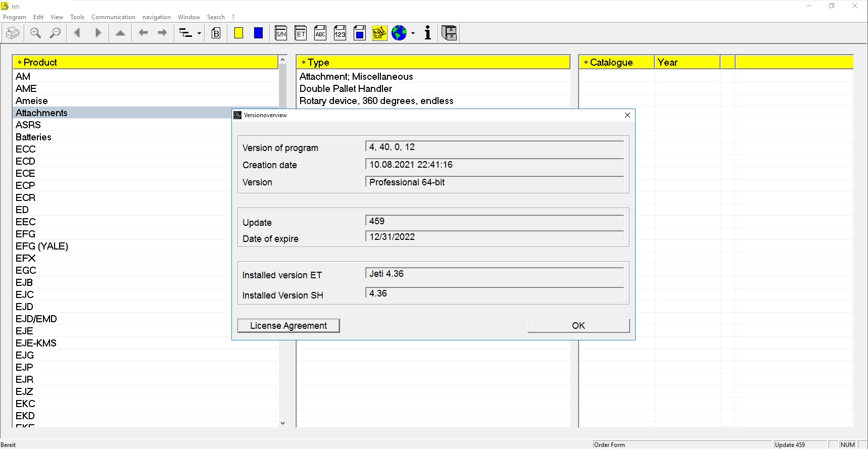Click the zoom out magnifier icon

tap(55, 33)
